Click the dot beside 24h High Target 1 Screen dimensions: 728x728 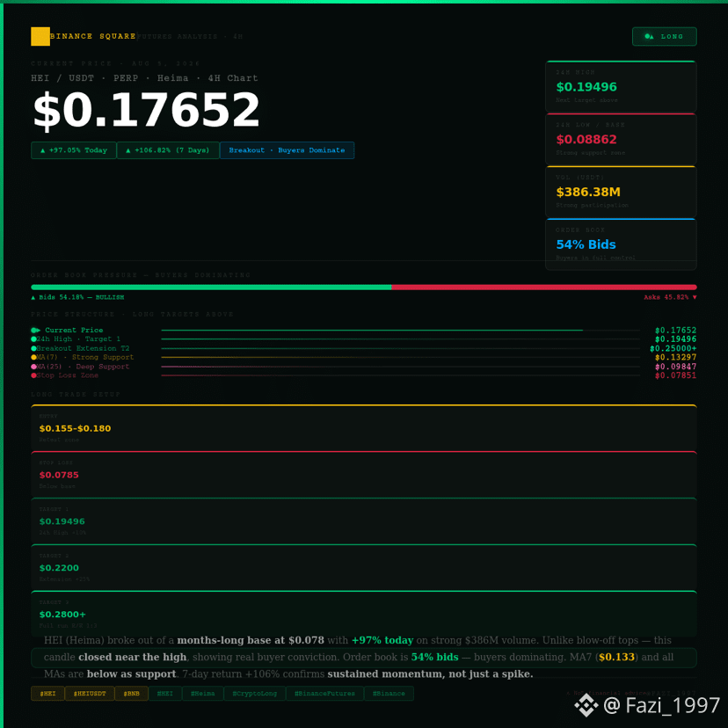coord(34,339)
